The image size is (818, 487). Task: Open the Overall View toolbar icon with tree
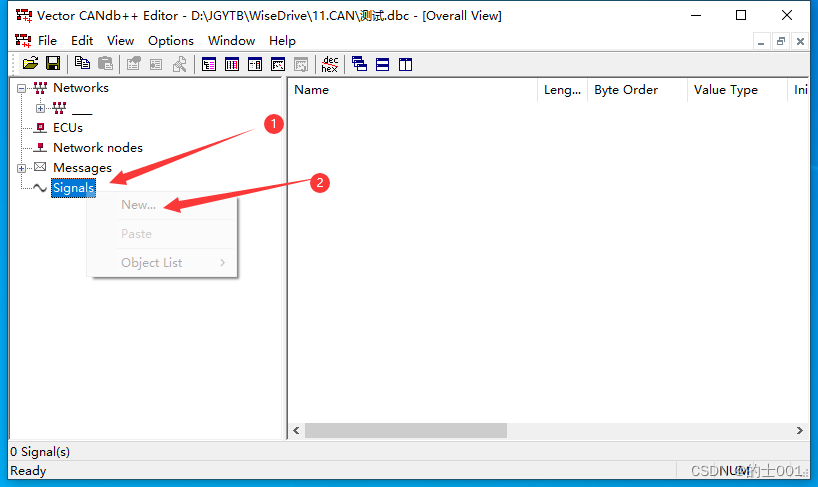[x=209, y=64]
